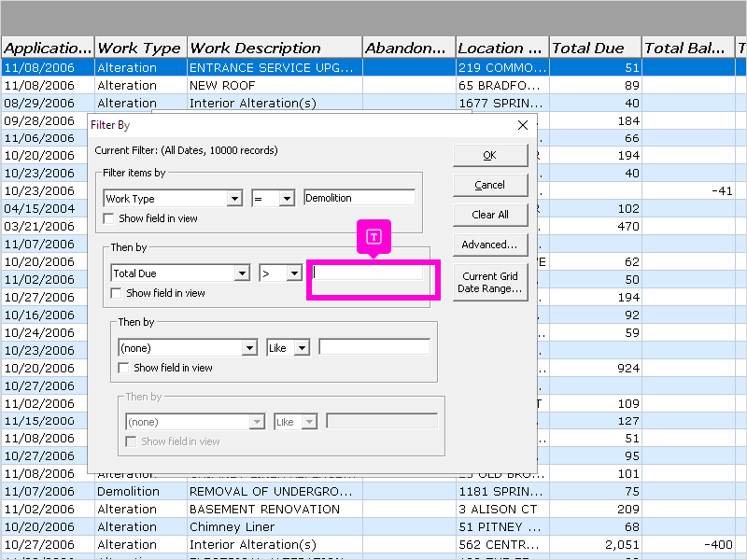747x560 pixels.
Task: Click the 09/28/2006 application date cell
Action: click(44, 120)
